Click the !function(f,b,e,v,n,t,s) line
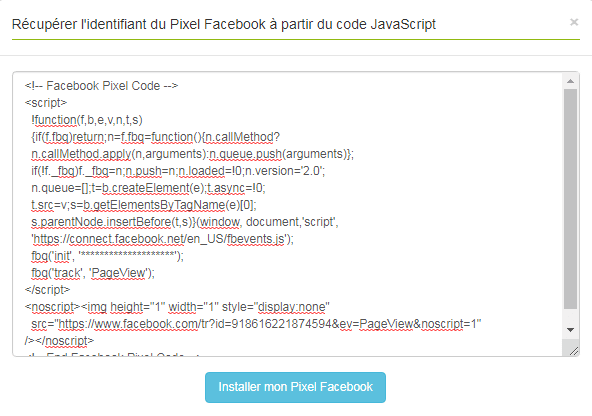The height and width of the screenshot is (416, 592). click(87, 120)
